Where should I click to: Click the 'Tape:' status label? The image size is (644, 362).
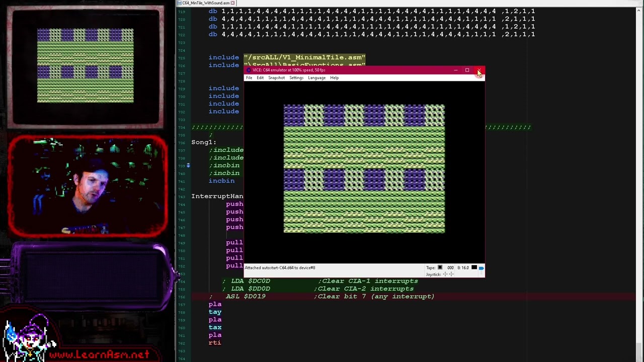pyautogui.click(x=431, y=268)
